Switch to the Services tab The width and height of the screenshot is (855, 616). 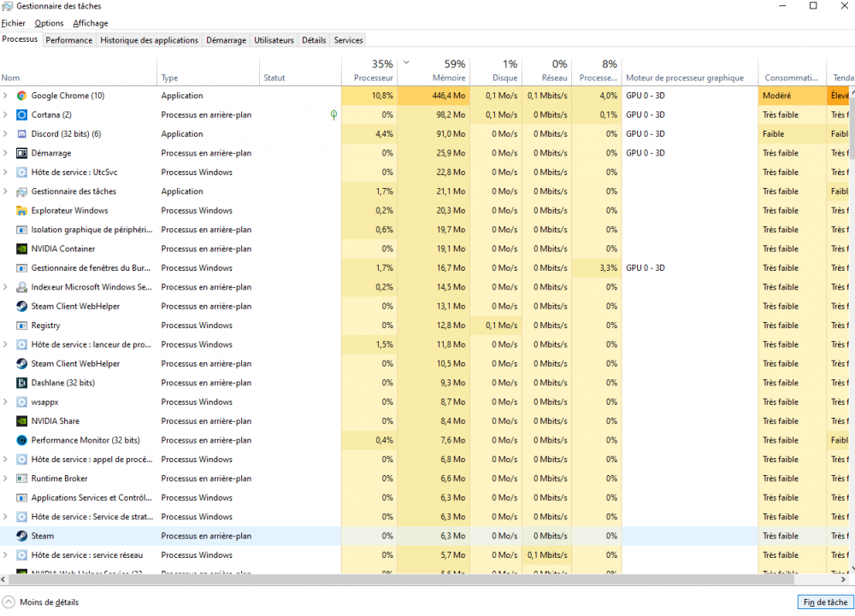[x=349, y=40]
